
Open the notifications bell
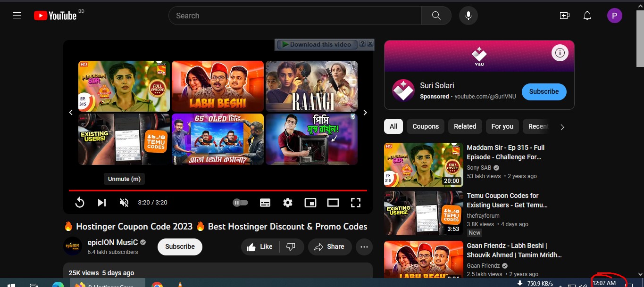pos(587,16)
